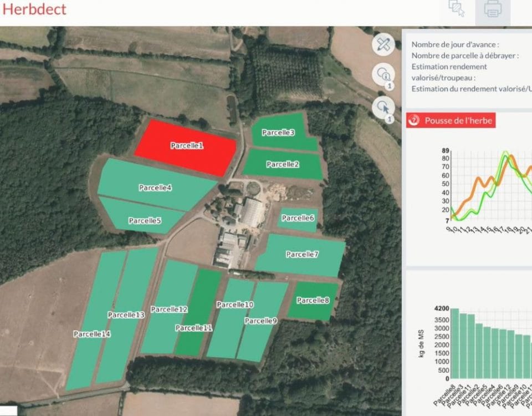The height and width of the screenshot is (416, 532).
Task: Click the third bar for Parcelle11
Action: pyautogui.click(x=471, y=346)
